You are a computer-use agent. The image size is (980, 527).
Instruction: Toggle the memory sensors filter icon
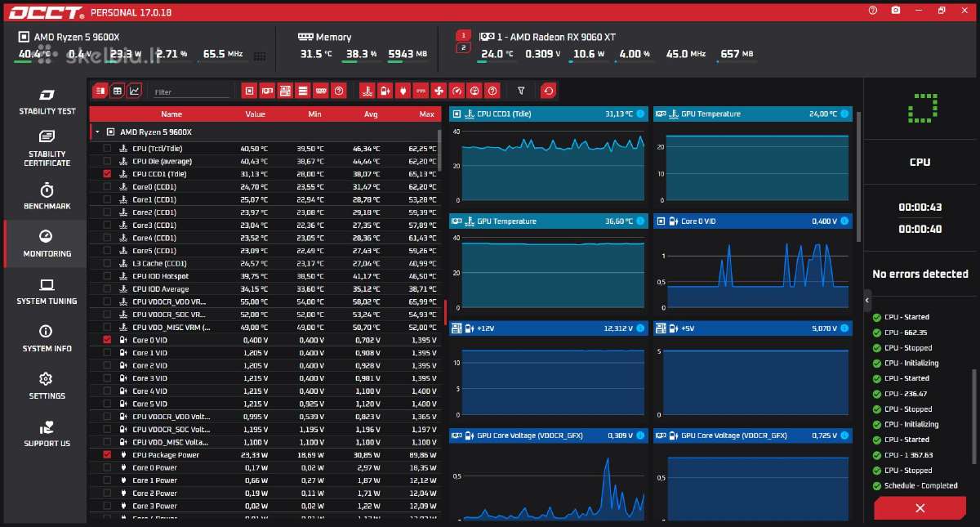click(x=321, y=91)
